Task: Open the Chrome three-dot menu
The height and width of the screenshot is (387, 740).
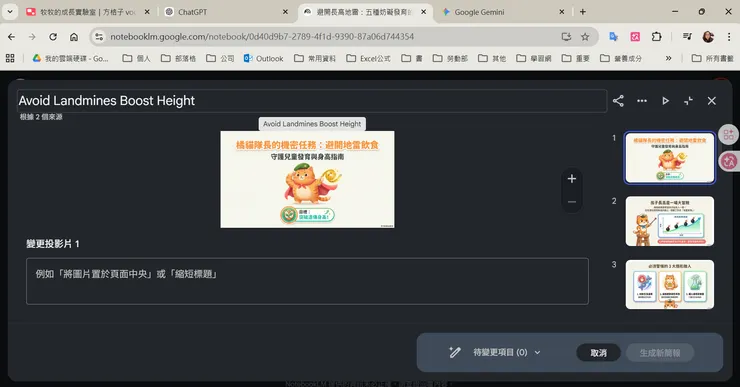Action: [x=729, y=37]
